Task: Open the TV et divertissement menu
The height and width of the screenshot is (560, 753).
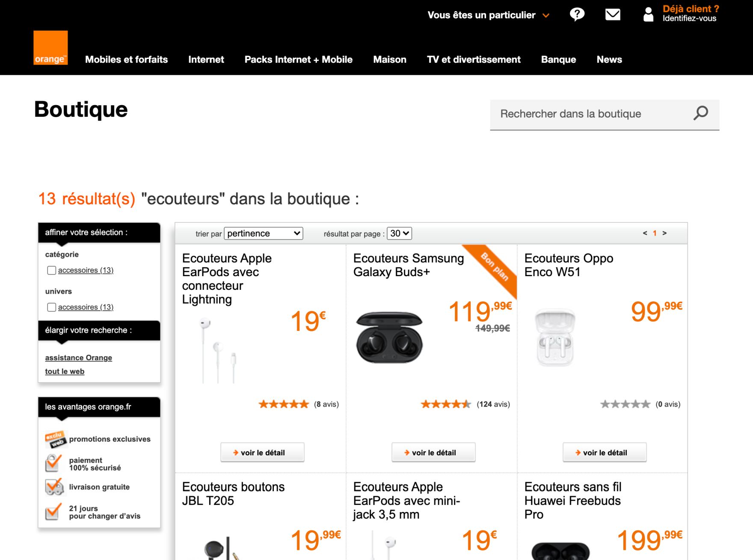Action: click(474, 59)
